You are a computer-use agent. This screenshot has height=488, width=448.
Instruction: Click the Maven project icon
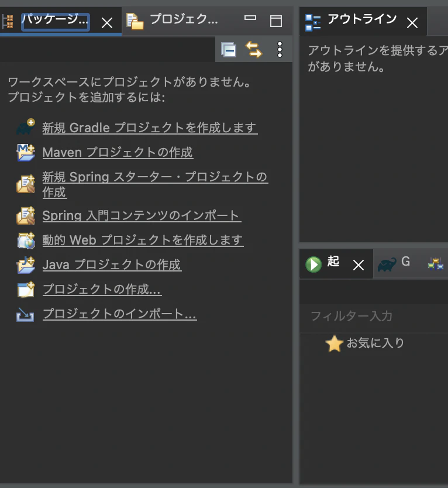[26, 152]
